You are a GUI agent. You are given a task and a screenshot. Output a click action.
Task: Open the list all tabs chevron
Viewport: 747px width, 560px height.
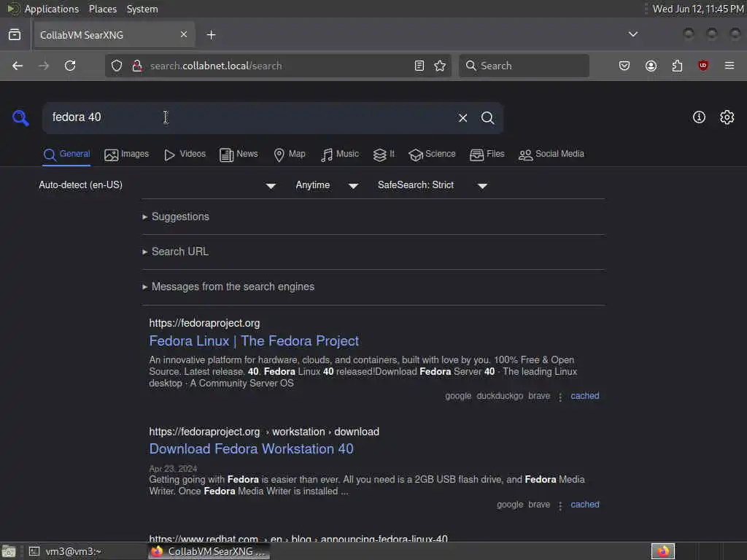coord(632,34)
